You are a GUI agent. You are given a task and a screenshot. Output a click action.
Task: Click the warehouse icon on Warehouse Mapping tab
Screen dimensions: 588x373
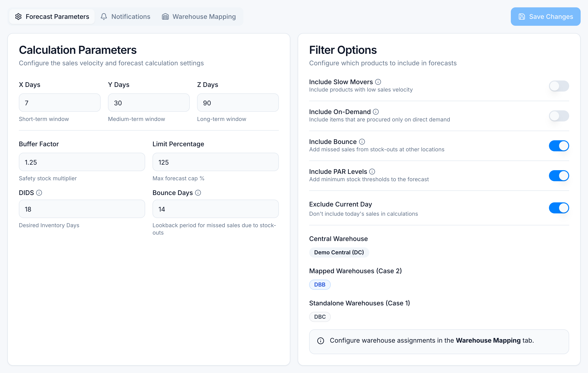click(x=165, y=16)
